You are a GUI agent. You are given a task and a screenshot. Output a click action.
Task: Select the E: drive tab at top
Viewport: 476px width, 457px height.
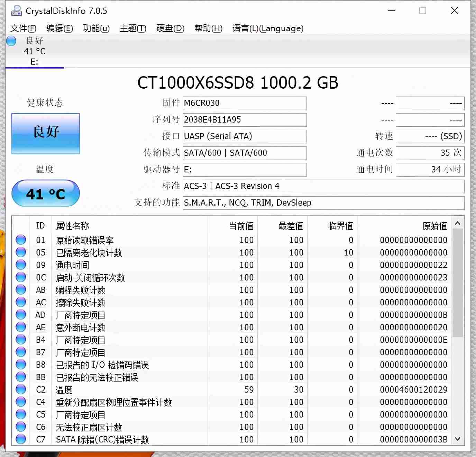click(35, 51)
